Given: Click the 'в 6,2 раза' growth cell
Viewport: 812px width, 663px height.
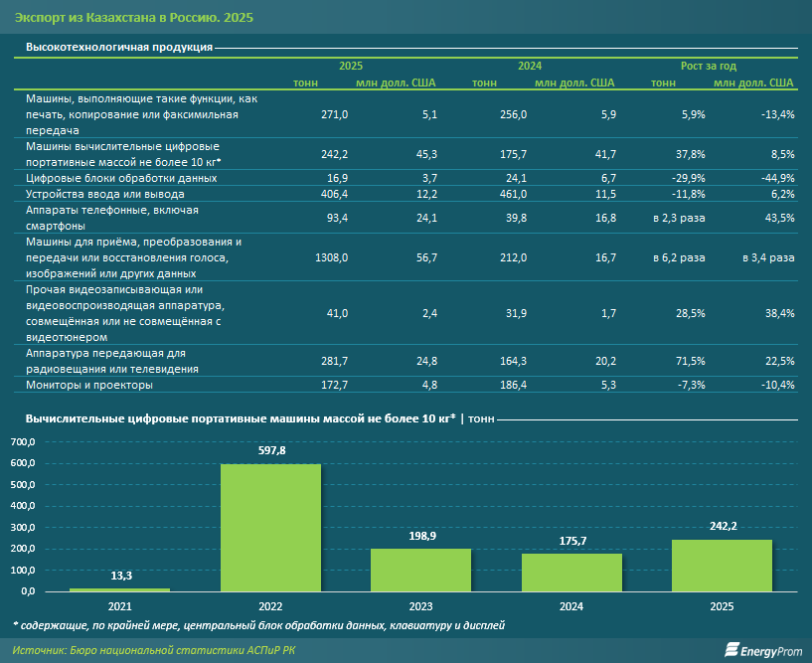Looking at the screenshot, I should 679,257.
